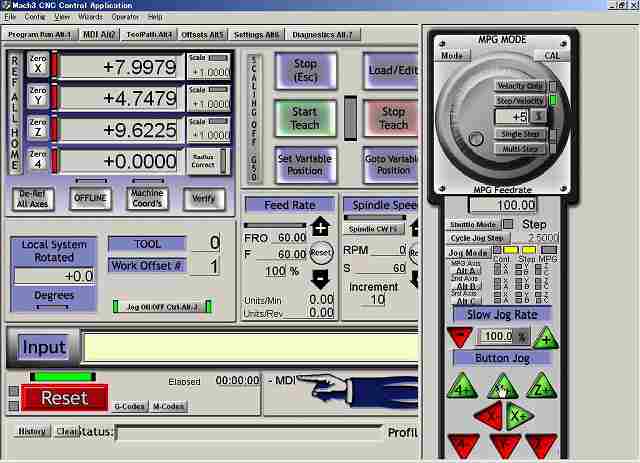Click the Jog Mode button
640x463 pixels.
468,252
